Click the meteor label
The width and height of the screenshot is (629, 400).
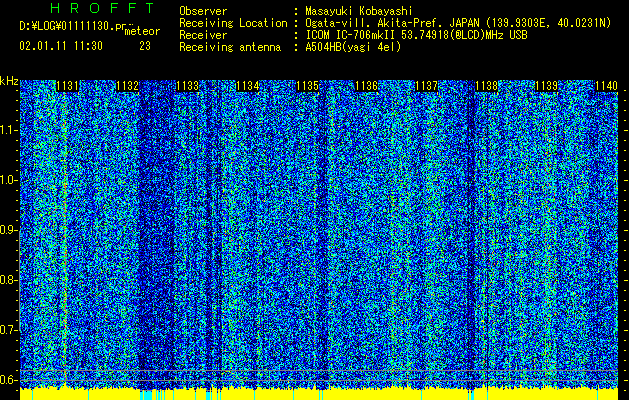pos(142,31)
